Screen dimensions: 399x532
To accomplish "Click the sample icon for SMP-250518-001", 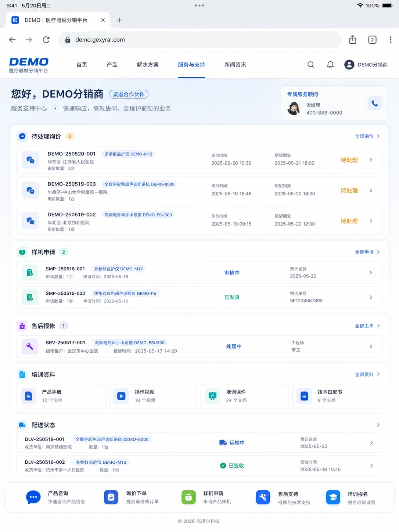I will (30, 273).
